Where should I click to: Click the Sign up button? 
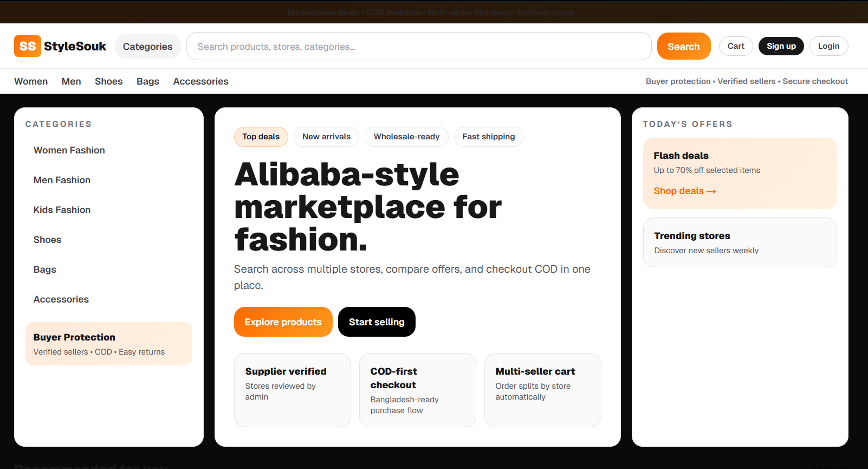(x=781, y=46)
